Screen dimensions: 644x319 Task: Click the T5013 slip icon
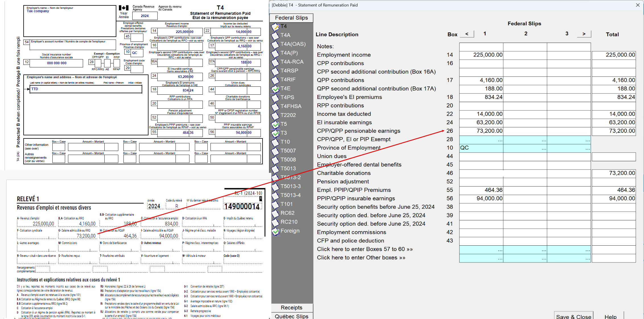pos(275,169)
